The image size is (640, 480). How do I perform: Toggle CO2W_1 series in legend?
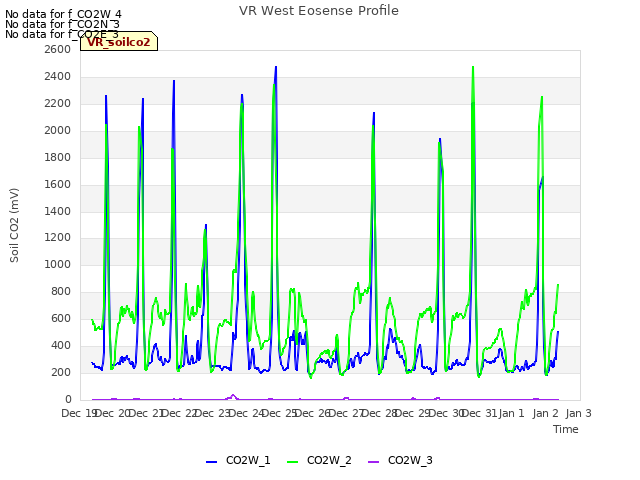point(238,460)
